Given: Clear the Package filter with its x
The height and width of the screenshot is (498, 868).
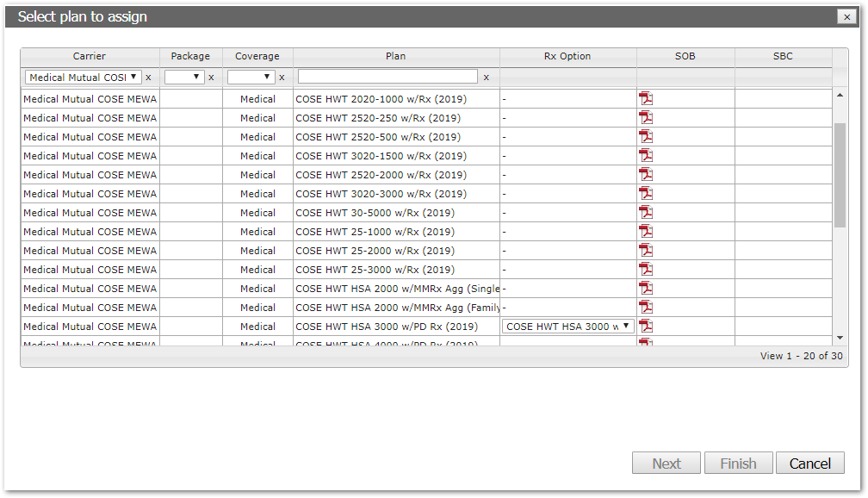Looking at the screenshot, I should 211,78.
